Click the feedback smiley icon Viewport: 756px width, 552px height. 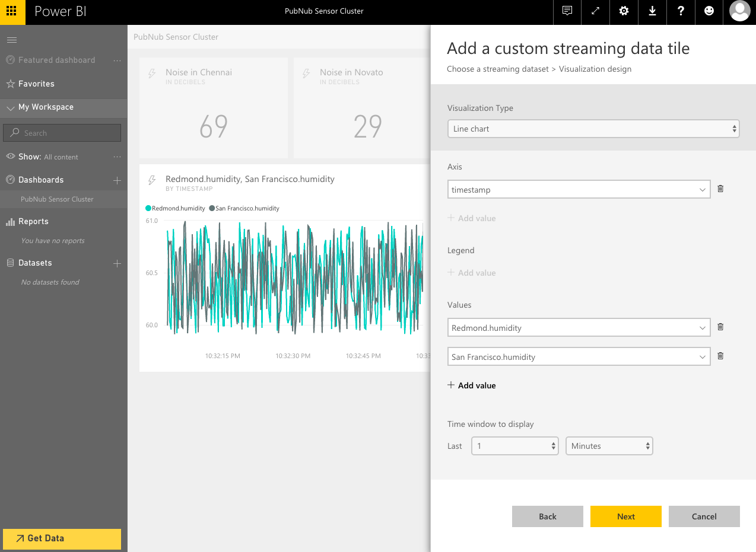coord(709,11)
